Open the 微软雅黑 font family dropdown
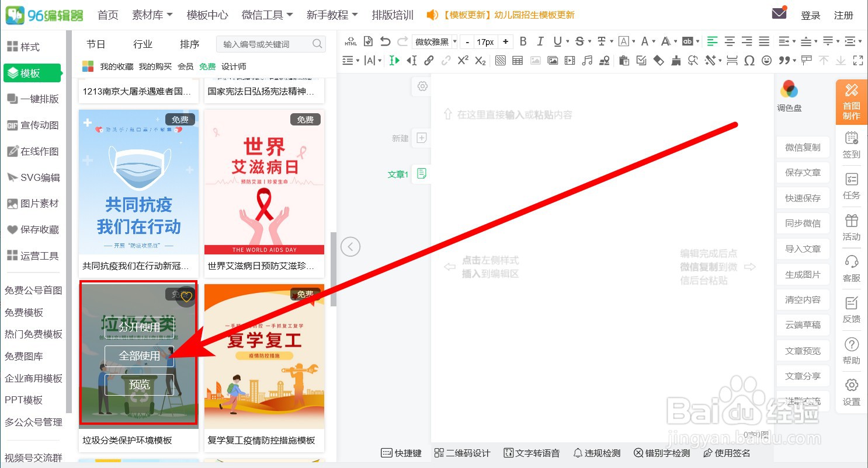This screenshot has height=468, width=868. tap(435, 41)
